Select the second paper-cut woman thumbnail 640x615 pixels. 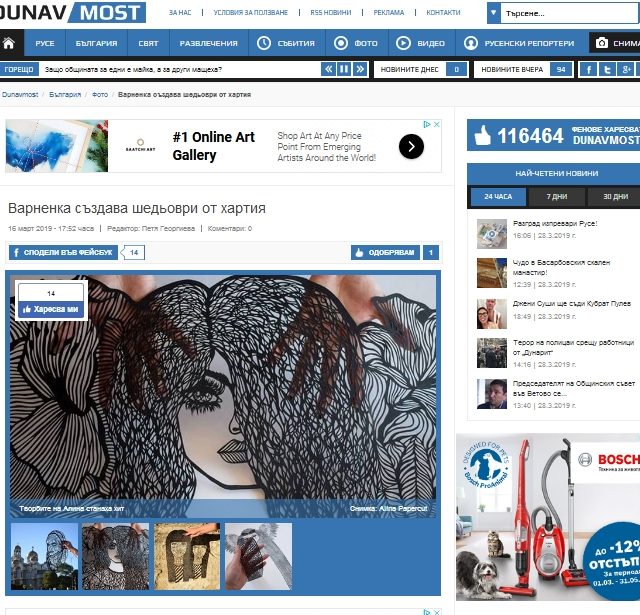pyautogui.click(x=116, y=556)
